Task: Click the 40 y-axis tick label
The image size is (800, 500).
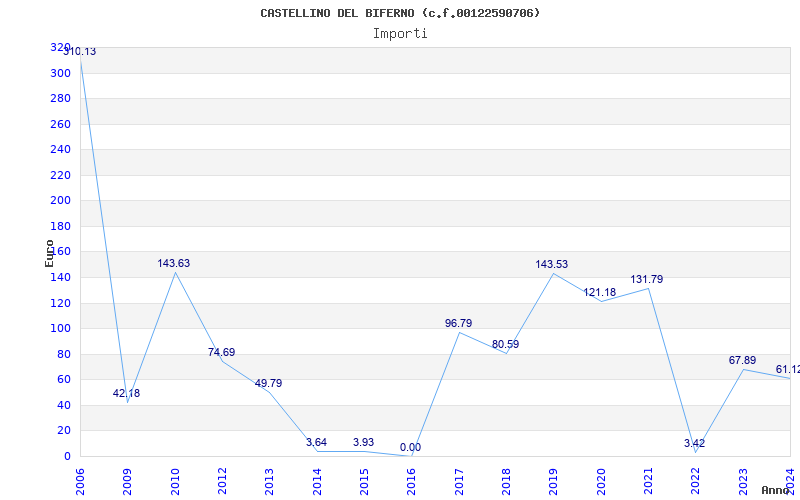Action: coord(63,405)
